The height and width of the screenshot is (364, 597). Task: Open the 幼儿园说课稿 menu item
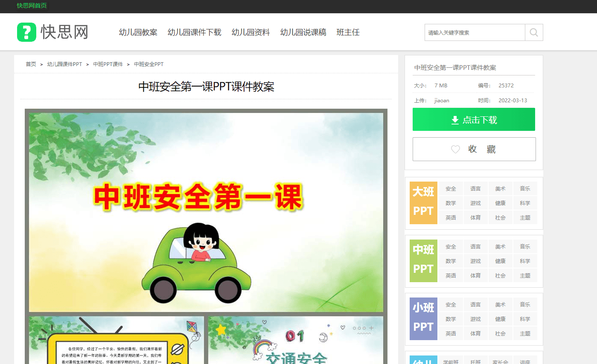coord(303,32)
